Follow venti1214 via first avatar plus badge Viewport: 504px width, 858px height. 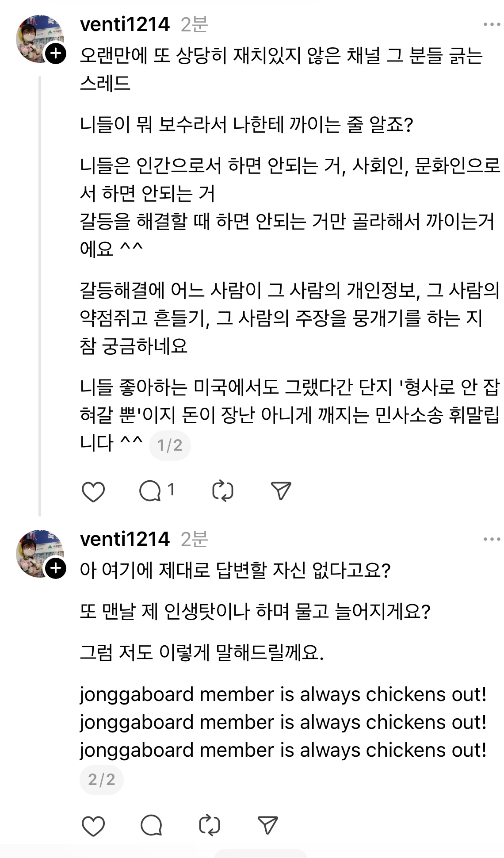pyautogui.click(x=56, y=54)
